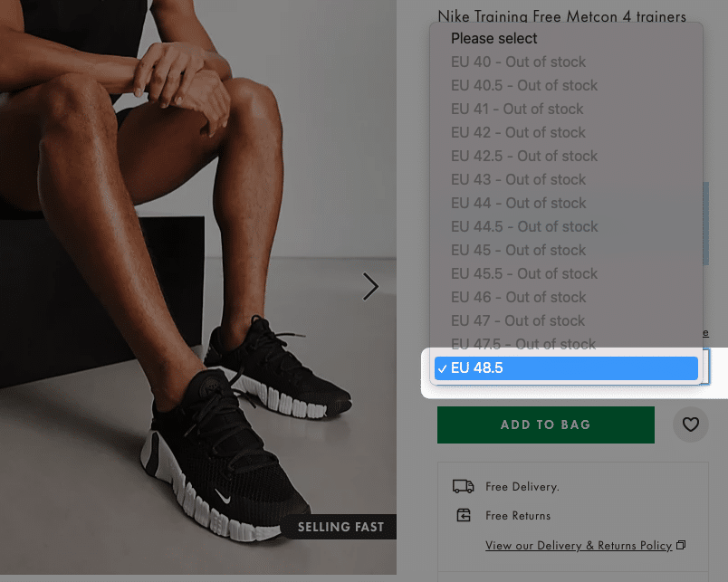
Task: Click EU 41 - Out of stock option
Action: coord(566,109)
